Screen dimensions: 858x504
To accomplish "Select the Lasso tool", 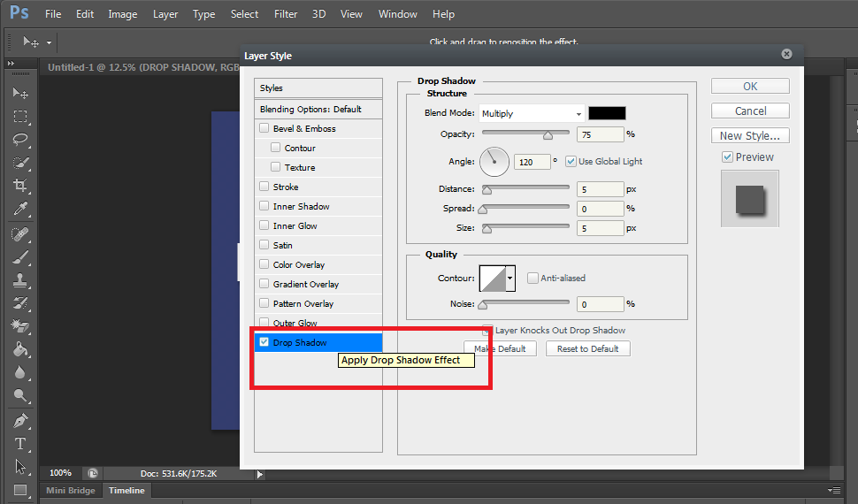I will pos(20,139).
